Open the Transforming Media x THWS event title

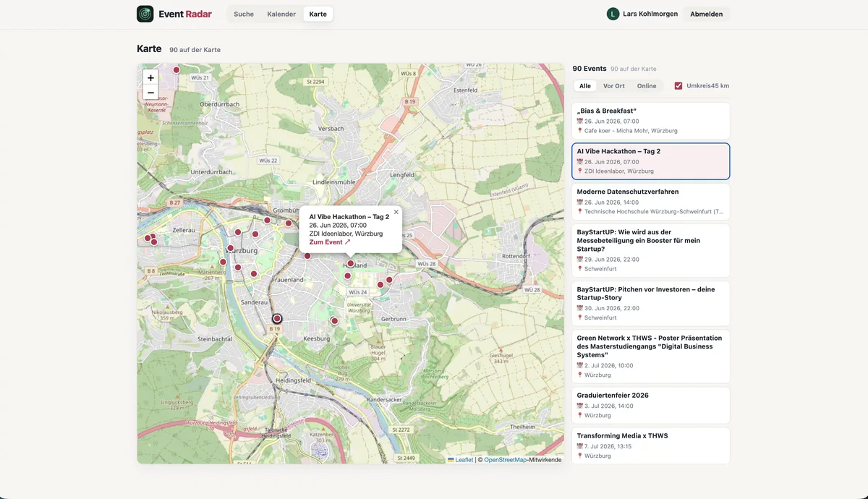622,436
